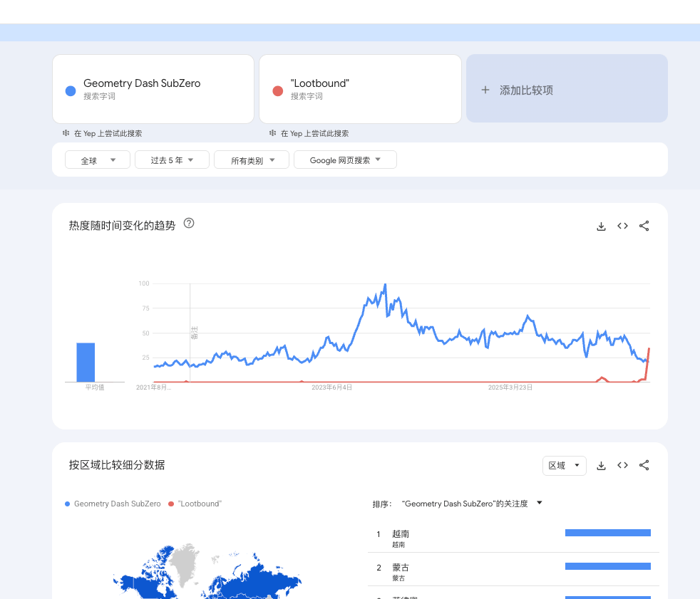Open the Google 网页搜索 search type dropdown
The height and width of the screenshot is (599, 700).
(x=345, y=160)
